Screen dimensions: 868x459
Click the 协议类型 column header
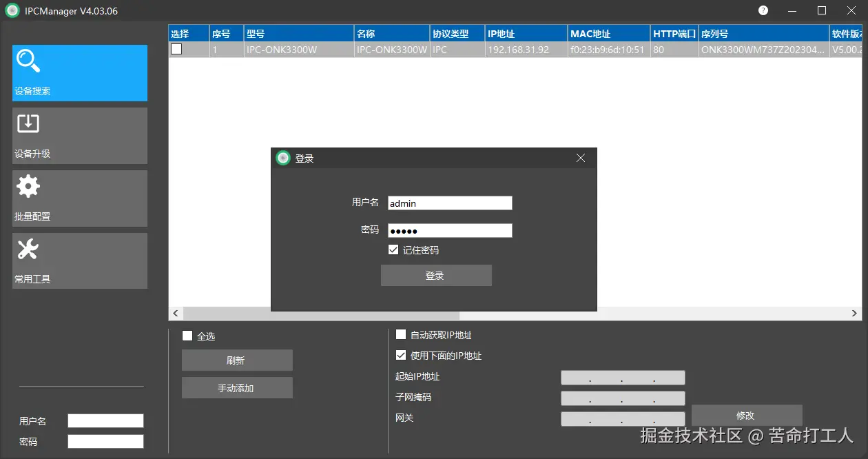[457, 34]
